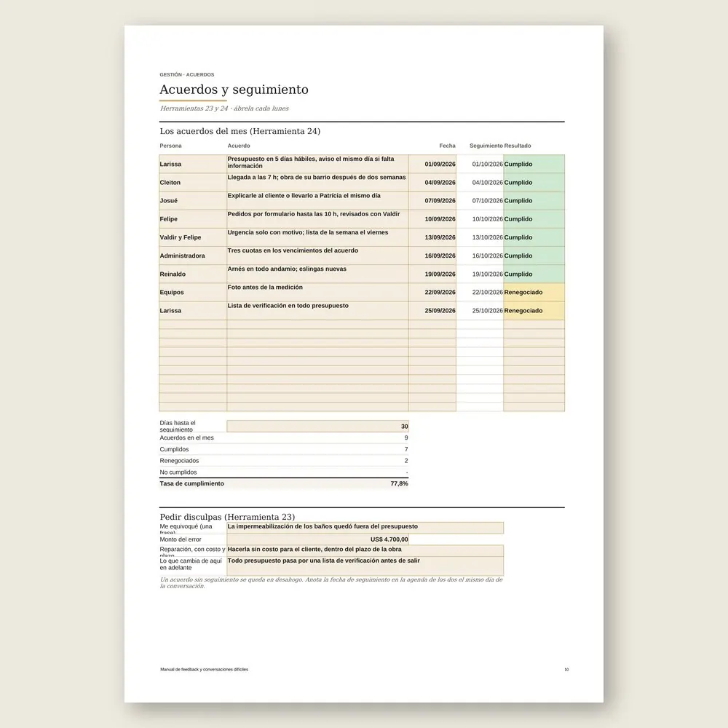This screenshot has height=728, width=728.
Task: Select the 'Administradora' persona cell
Action: tap(193, 256)
